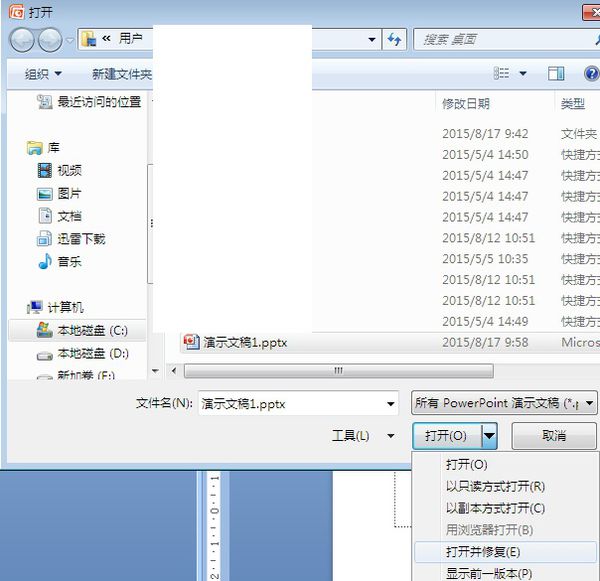Choose 打开并修复(E) from the menu
The image size is (600, 581).
483,551
